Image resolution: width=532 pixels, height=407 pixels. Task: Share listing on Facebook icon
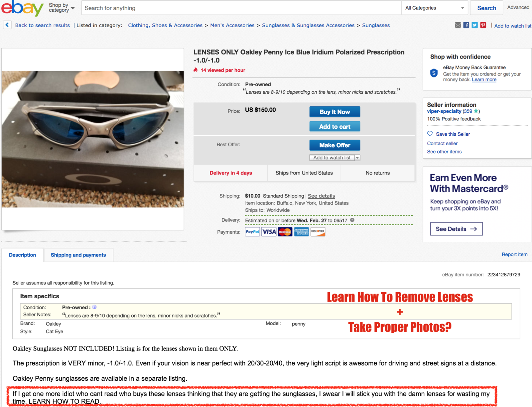click(x=466, y=25)
